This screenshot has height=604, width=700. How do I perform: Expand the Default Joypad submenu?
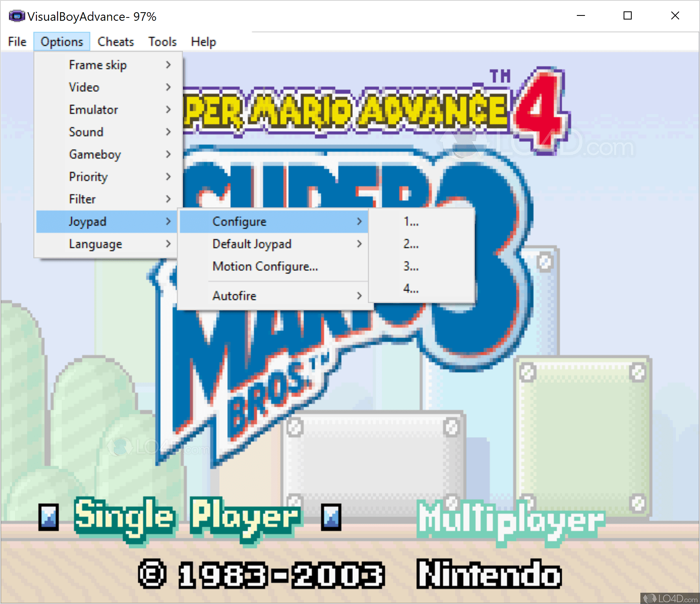tap(252, 244)
